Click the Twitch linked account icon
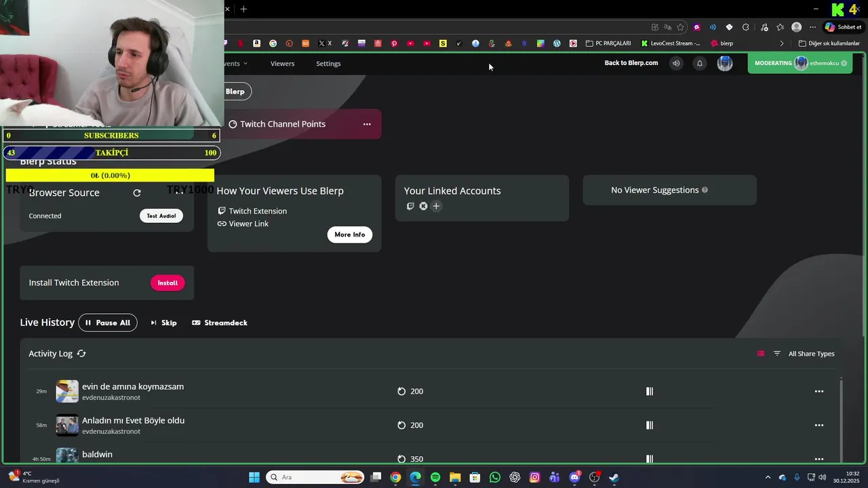 point(410,206)
